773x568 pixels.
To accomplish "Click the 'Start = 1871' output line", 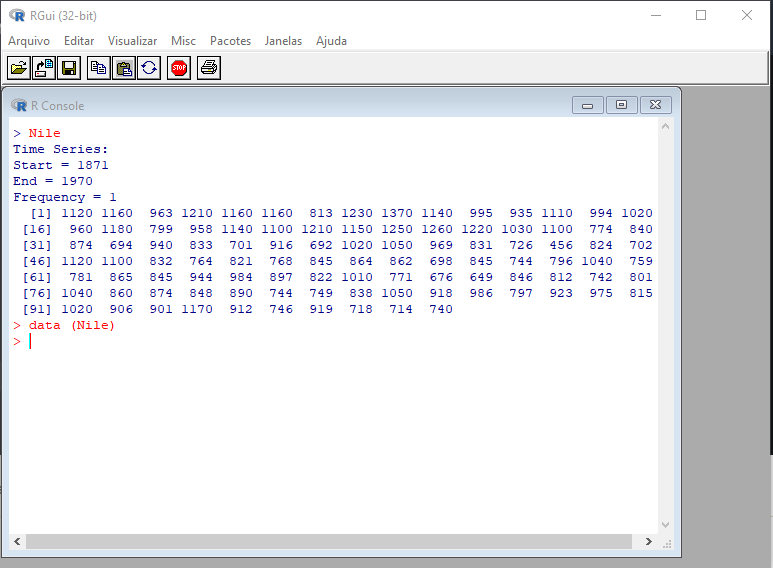I will point(61,165).
